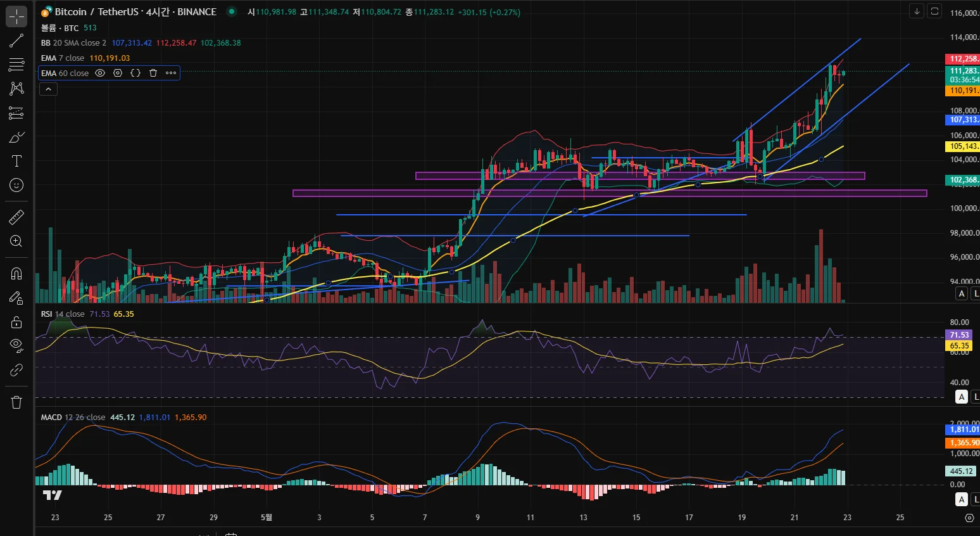Click the BB upper value 112,258.47

176,43
